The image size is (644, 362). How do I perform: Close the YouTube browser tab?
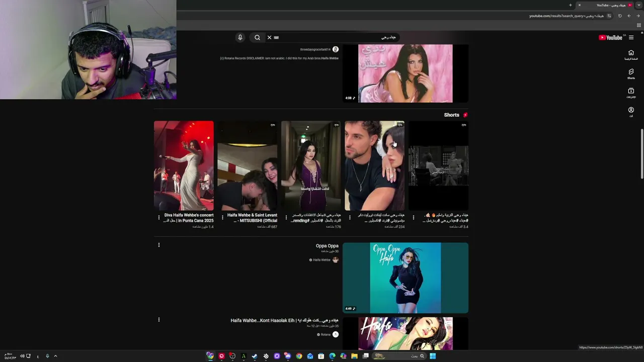coord(579,5)
